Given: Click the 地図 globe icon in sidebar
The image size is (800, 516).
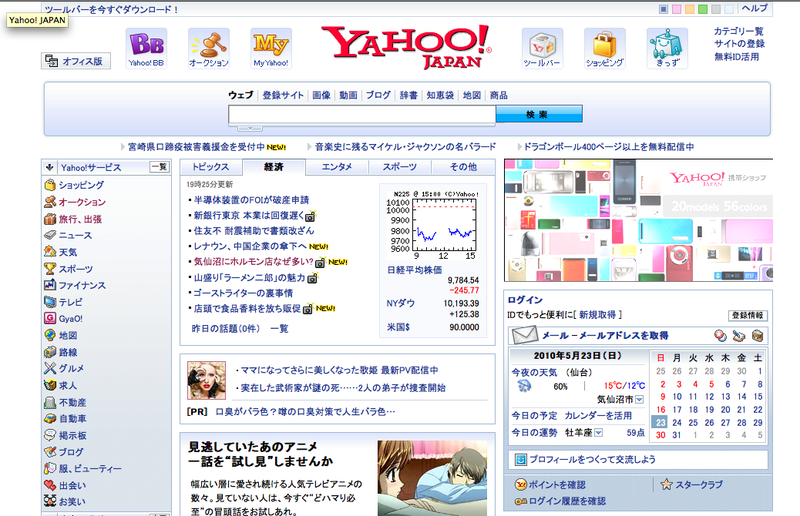Looking at the screenshot, I should (x=49, y=335).
